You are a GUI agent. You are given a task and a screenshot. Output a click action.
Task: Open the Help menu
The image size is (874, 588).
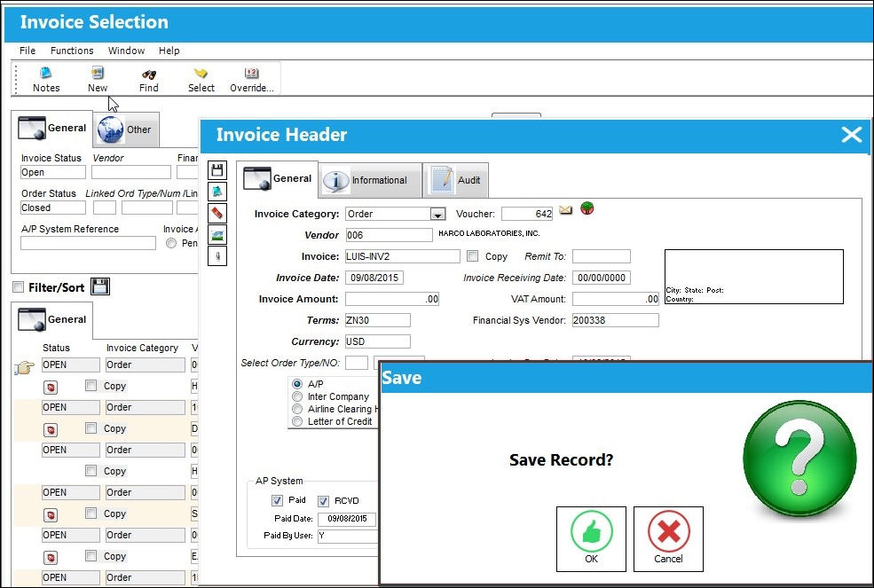[169, 51]
